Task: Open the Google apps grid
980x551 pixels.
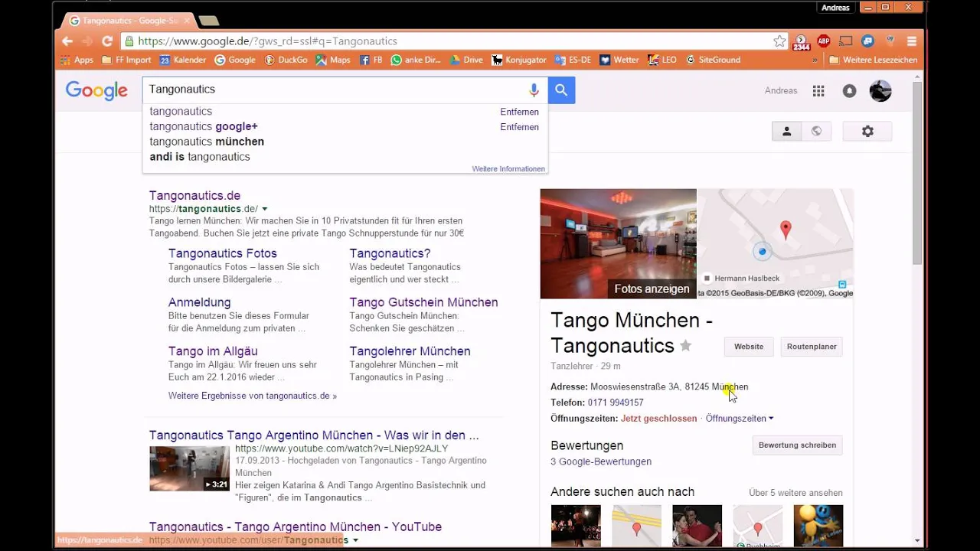Action: [x=818, y=91]
